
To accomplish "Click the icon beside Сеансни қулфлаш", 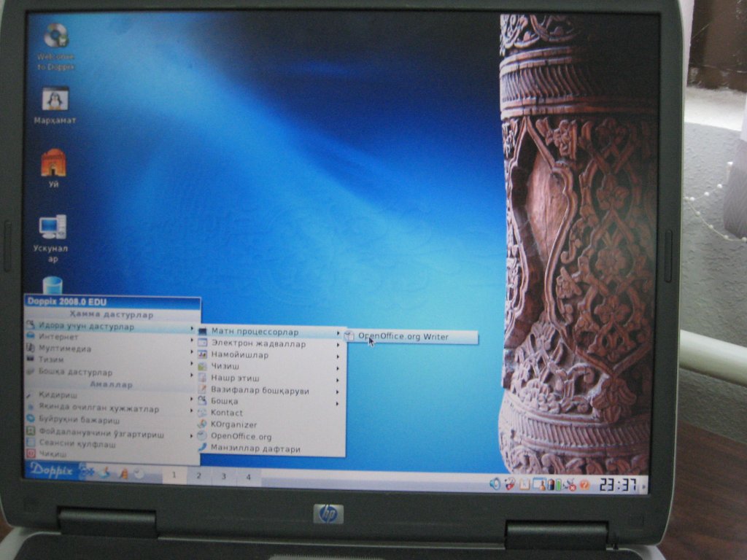I will 31,443.
